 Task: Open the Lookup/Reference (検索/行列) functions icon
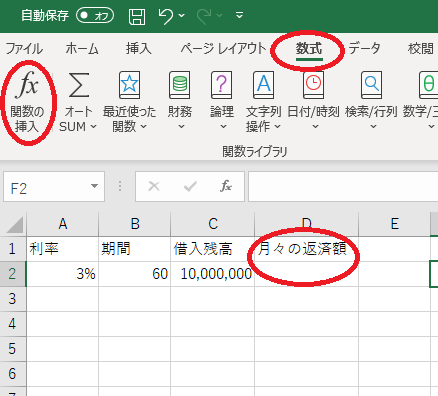click(371, 85)
